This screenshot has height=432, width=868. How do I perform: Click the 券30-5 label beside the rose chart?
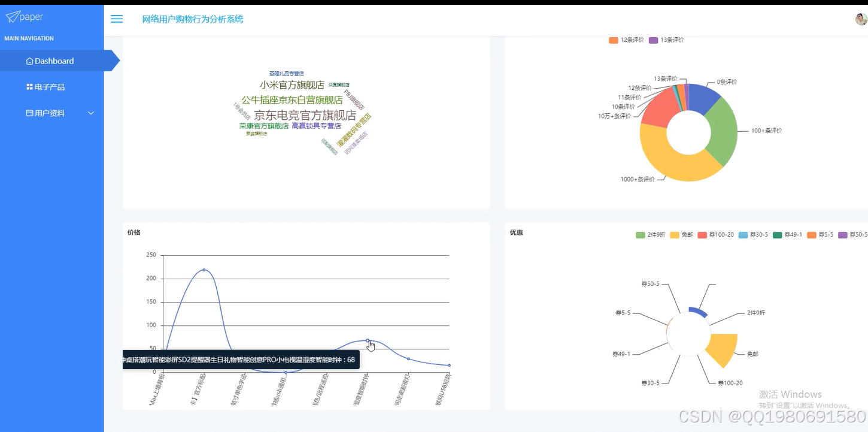tap(650, 383)
